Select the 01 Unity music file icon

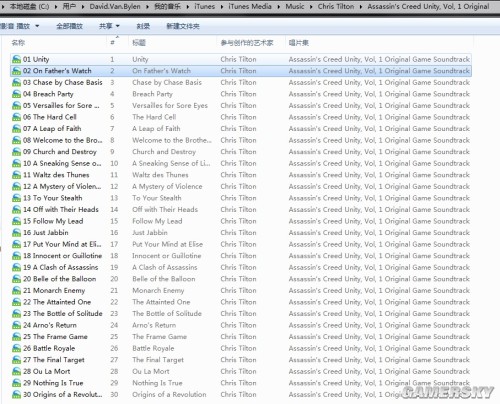click(x=16, y=60)
